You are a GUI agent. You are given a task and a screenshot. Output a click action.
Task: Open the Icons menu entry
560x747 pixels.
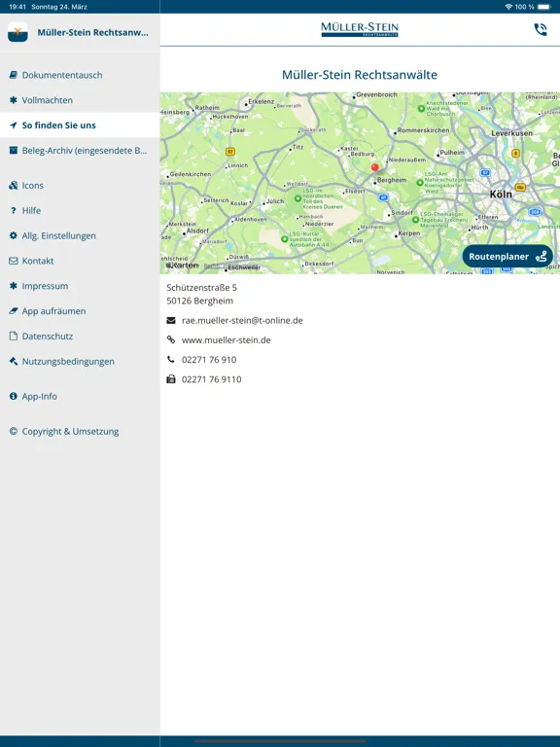[80, 186]
